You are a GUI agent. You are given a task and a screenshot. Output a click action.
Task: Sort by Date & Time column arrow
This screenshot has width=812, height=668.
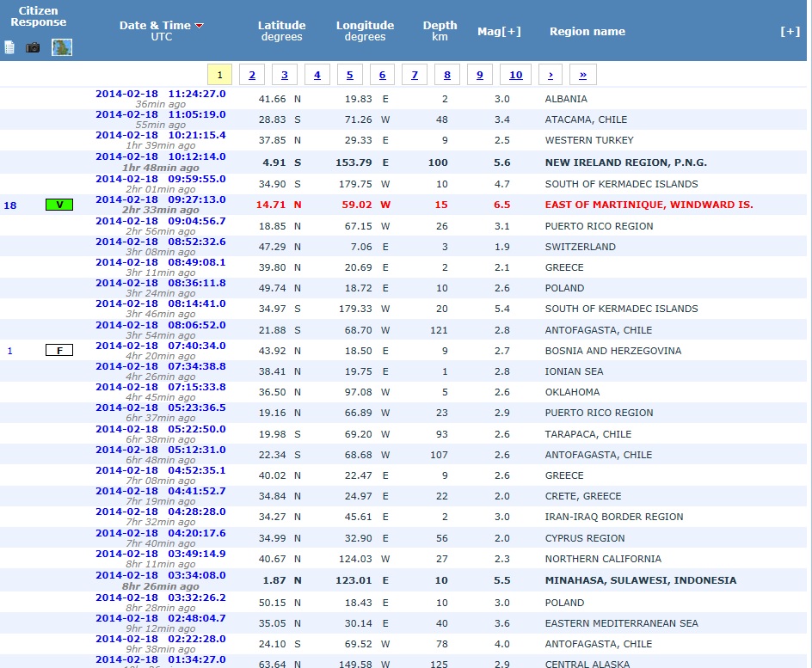click(x=200, y=26)
